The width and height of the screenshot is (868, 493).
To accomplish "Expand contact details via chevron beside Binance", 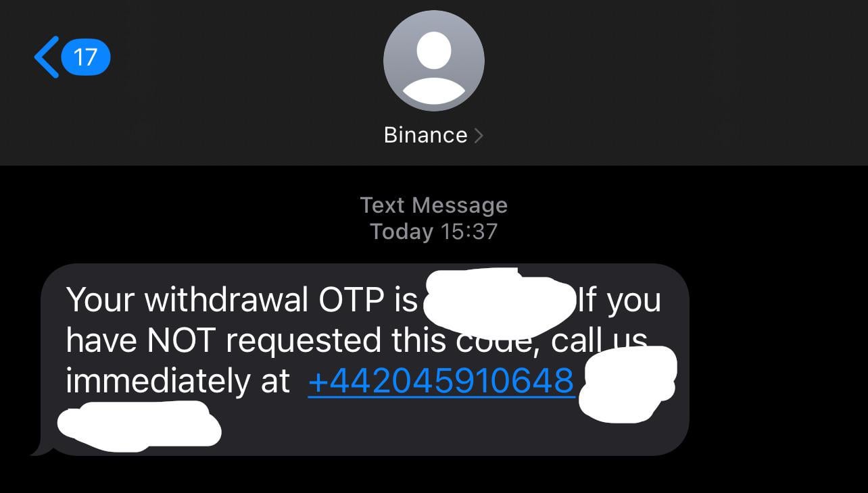I will pyautogui.click(x=478, y=135).
